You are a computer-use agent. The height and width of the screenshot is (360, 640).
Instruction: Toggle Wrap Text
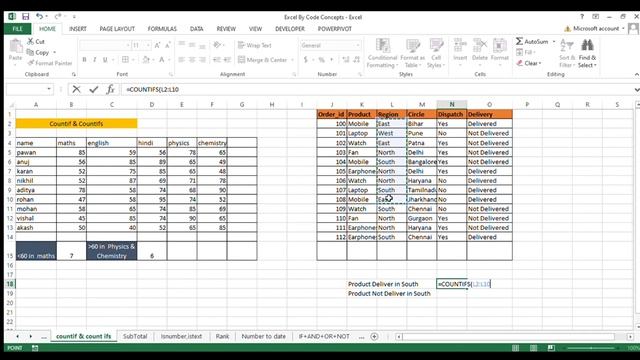point(255,45)
